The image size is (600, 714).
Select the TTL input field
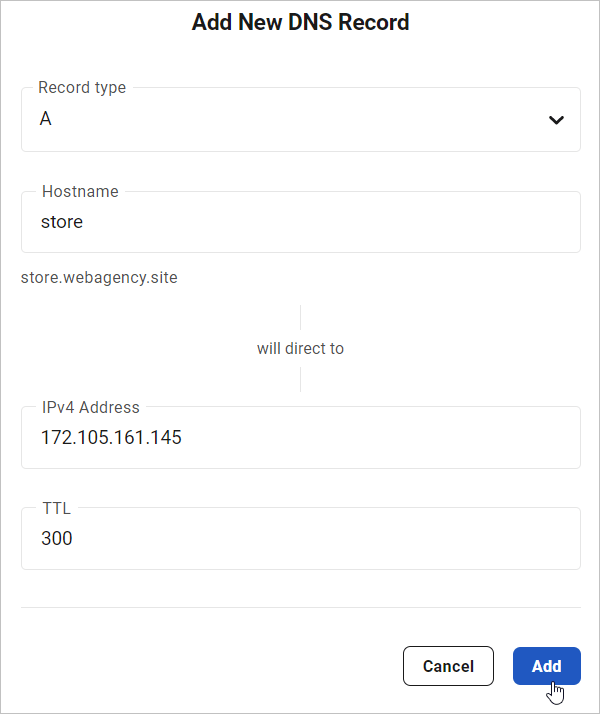point(300,538)
